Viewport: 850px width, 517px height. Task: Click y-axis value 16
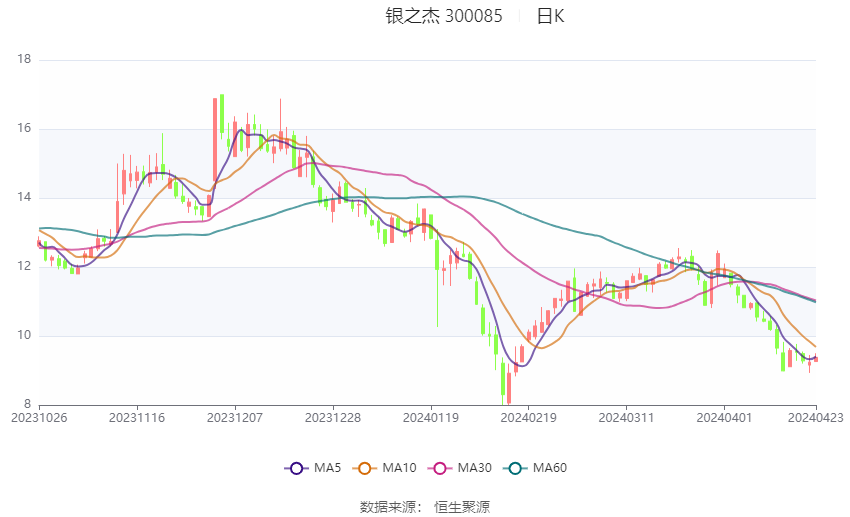(24, 128)
